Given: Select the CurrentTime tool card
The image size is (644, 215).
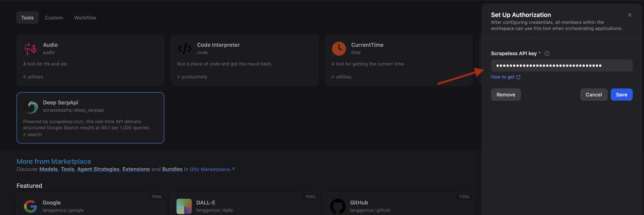Looking at the screenshot, I should tap(398, 60).
